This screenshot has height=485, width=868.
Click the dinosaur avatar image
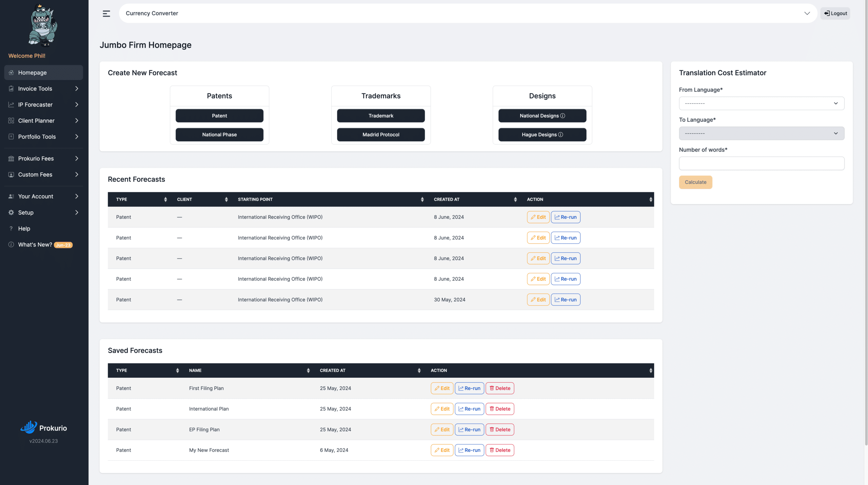click(43, 25)
